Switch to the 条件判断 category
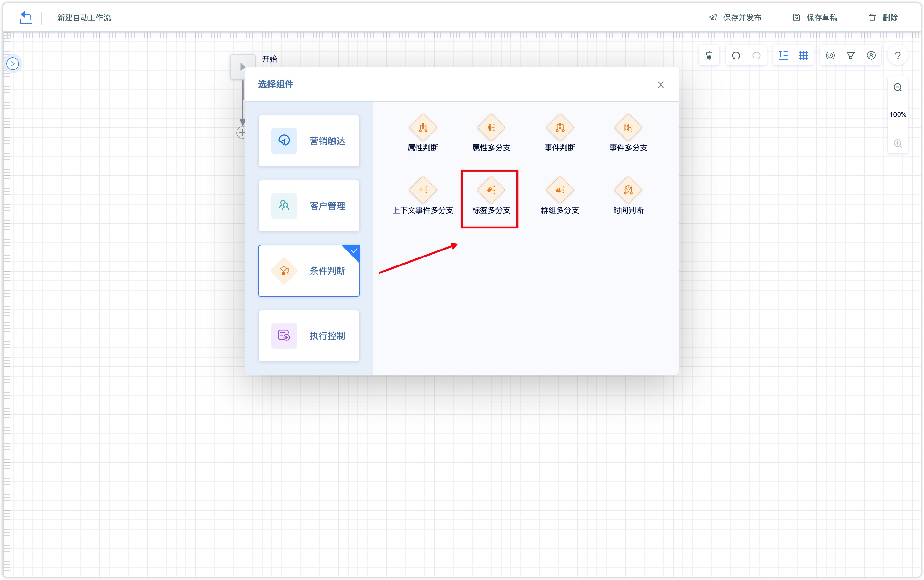The height and width of the screenshot is (580, 924). click(309, 271)
